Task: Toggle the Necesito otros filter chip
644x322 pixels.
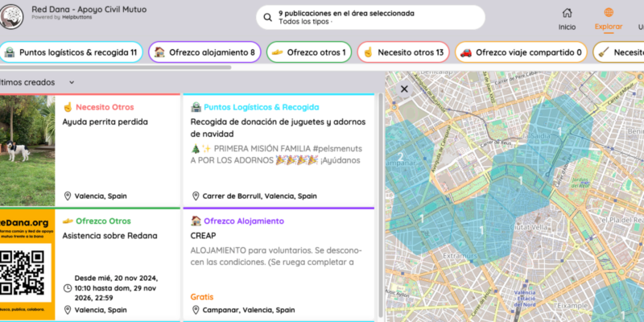Action: 402,52
